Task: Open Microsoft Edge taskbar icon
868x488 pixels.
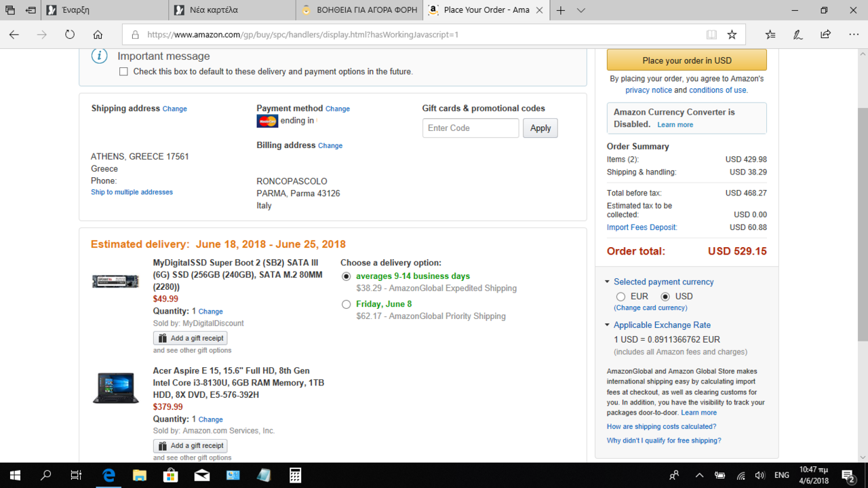Action: (x=108, y=475)
